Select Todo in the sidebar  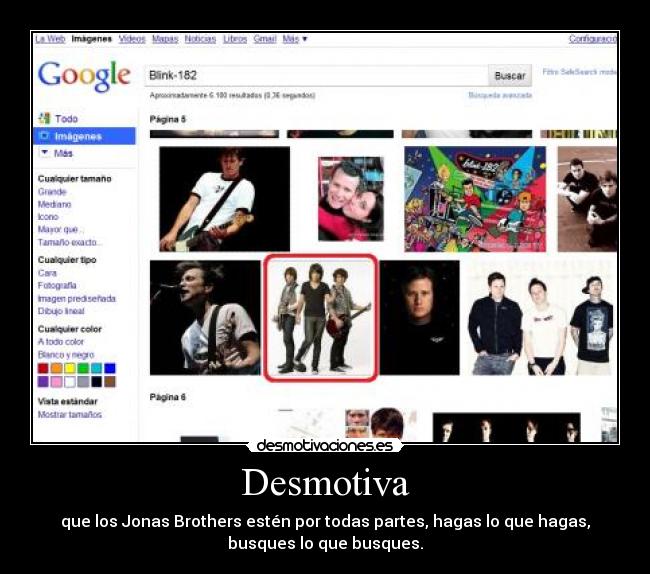coord(66,119)
